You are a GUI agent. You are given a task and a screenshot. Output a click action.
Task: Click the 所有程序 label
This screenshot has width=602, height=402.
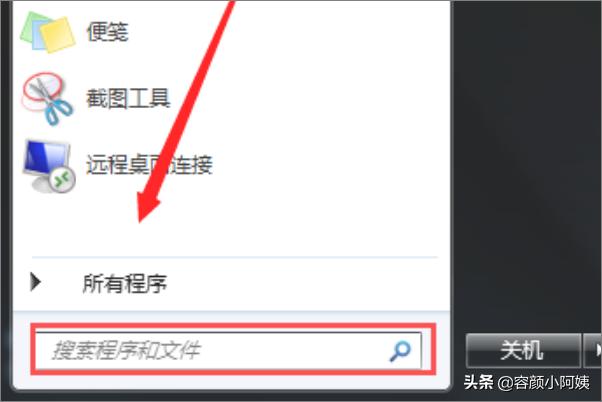pyautogui.click(x=125, y=284)
